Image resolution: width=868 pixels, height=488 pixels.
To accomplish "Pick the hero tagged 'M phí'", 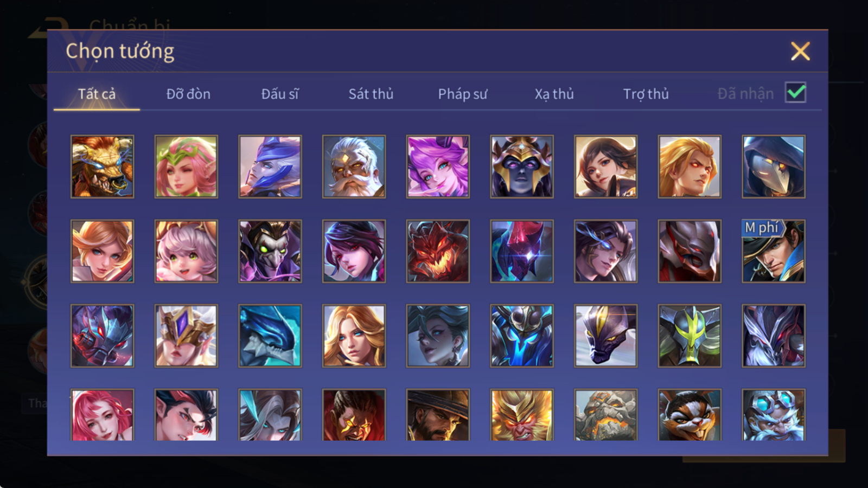I will tap(774, 251).
